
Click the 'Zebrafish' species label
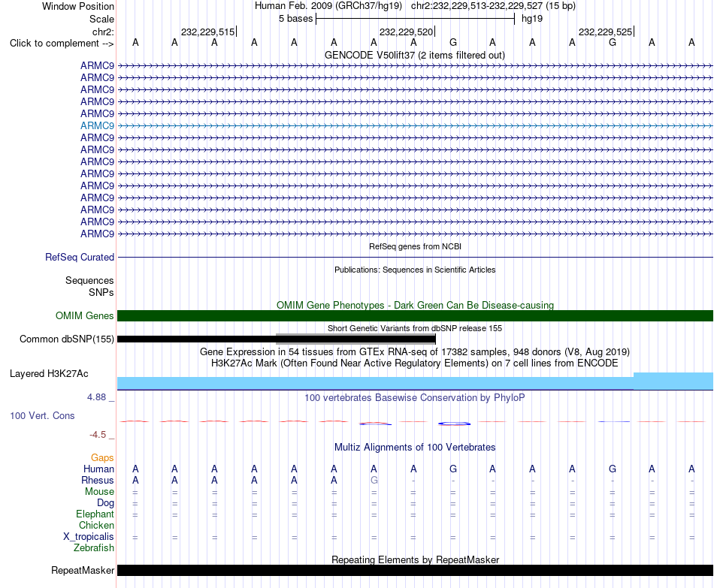coord(94,547)
